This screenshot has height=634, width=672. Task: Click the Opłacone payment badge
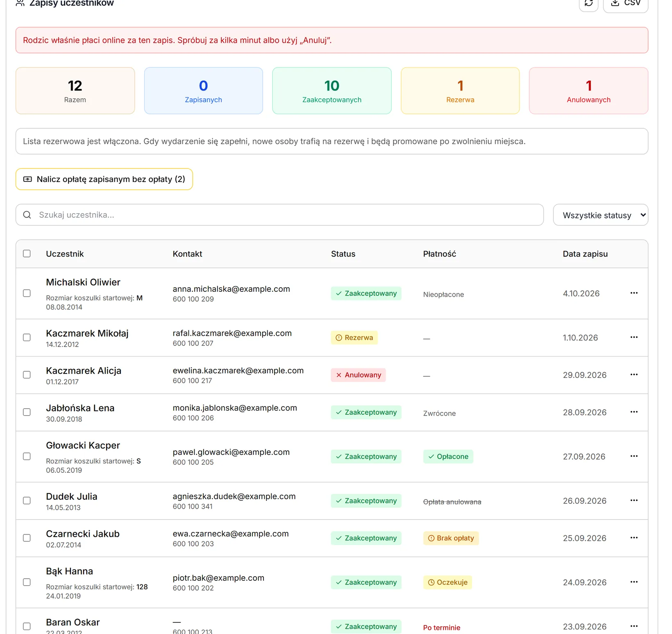(x=448, y=457)
